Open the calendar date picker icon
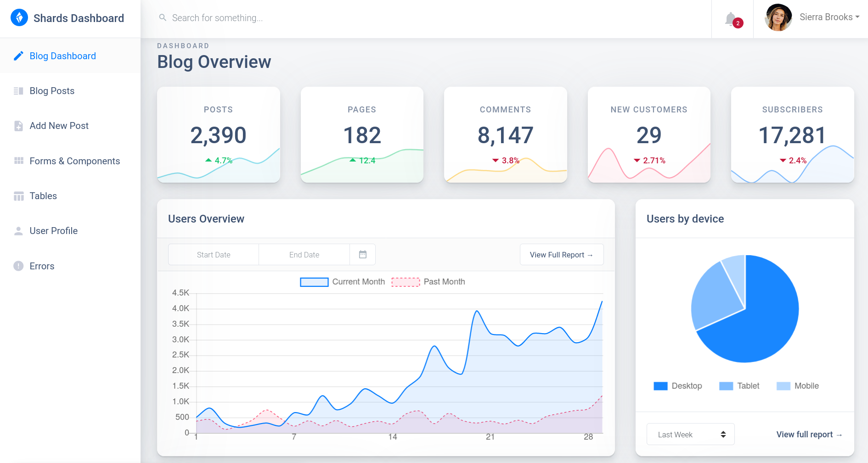The image size is (868, 463). pos(362,254)
